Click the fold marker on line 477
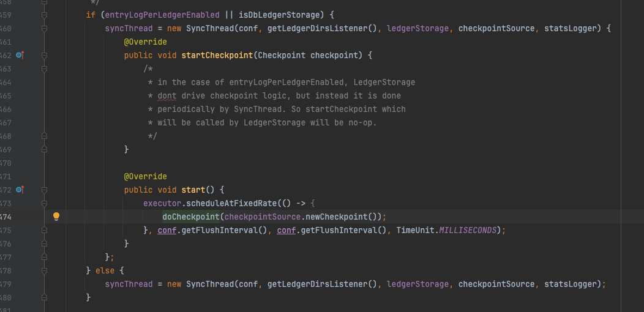644x312 pixels. point(44,258)
